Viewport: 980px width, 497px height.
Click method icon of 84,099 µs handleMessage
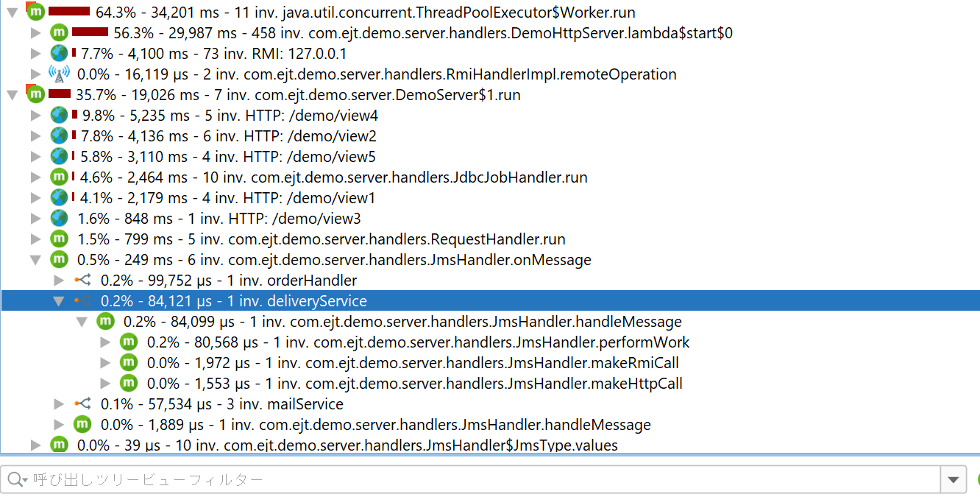[x=106, y=322]
